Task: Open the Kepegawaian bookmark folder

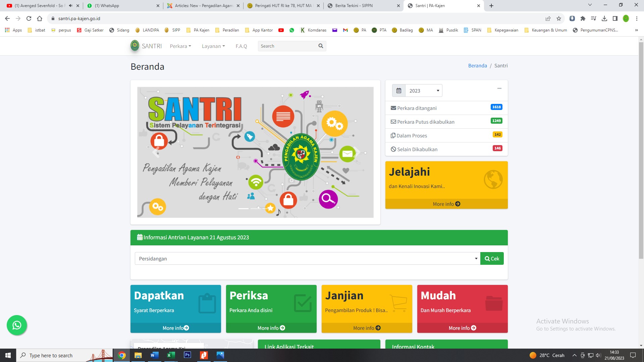Action: click(x=502, y=30)
